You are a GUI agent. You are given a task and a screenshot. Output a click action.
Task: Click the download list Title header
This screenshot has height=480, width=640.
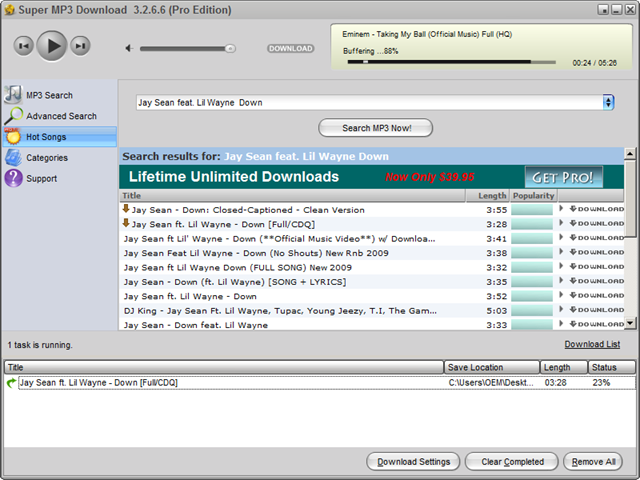tap(224, 367)
